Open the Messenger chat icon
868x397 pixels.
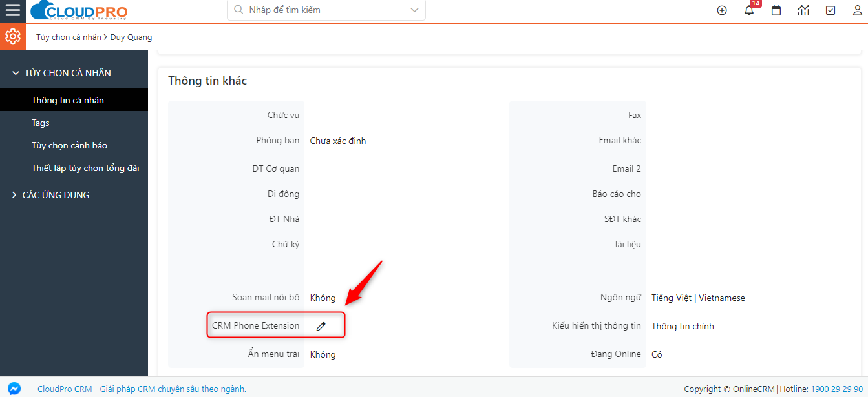point(14,389)
